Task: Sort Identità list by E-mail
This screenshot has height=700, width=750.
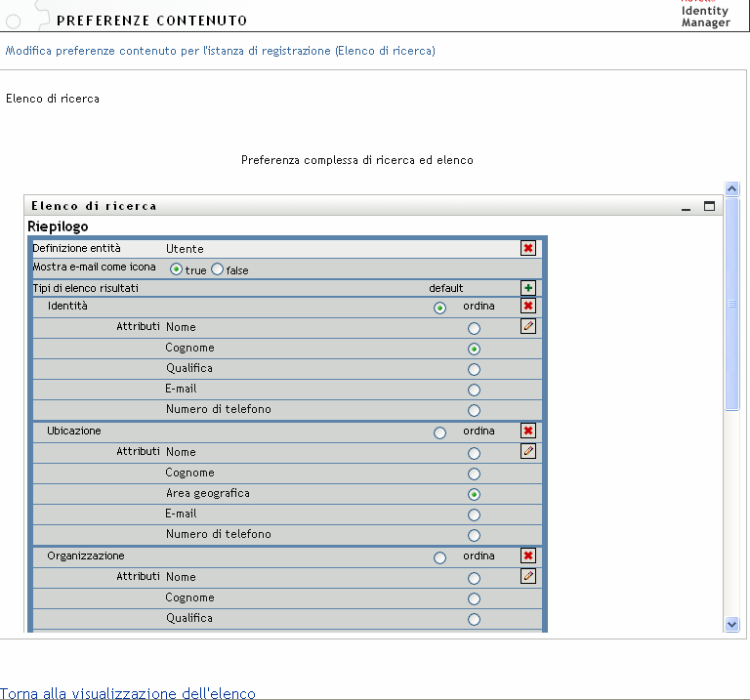Action: coord(474,391)
